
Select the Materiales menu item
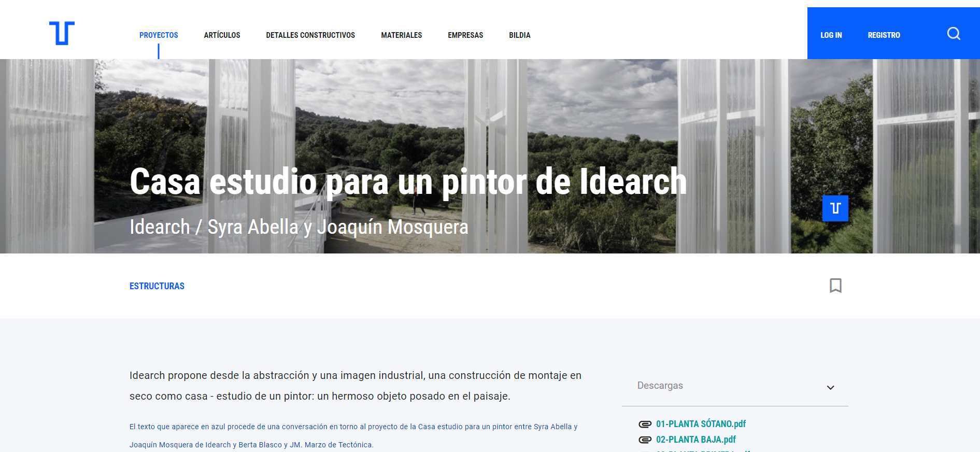(402, 35)
